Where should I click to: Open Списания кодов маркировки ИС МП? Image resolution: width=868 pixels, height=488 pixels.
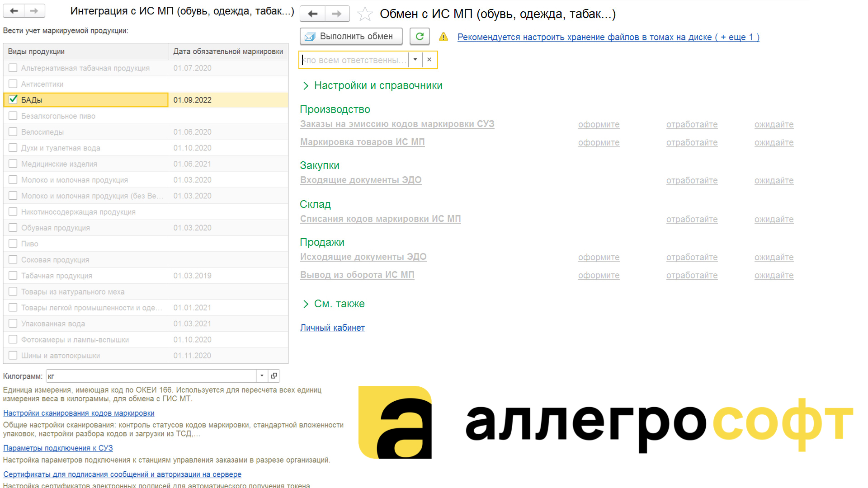(381, 219)
